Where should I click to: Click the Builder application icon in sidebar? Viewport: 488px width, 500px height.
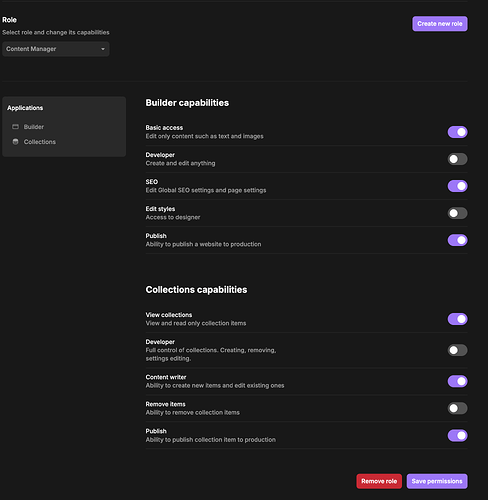tap(15, 127)
